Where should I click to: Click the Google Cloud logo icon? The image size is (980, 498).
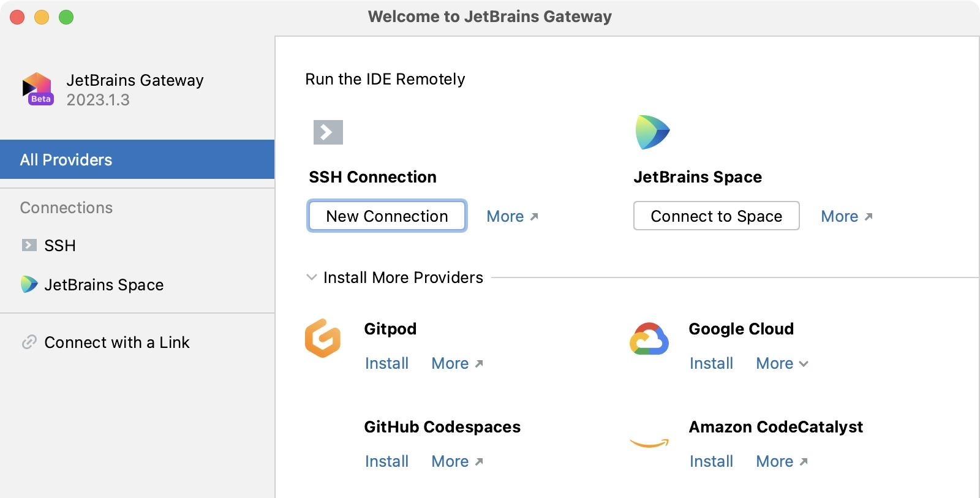649,339
